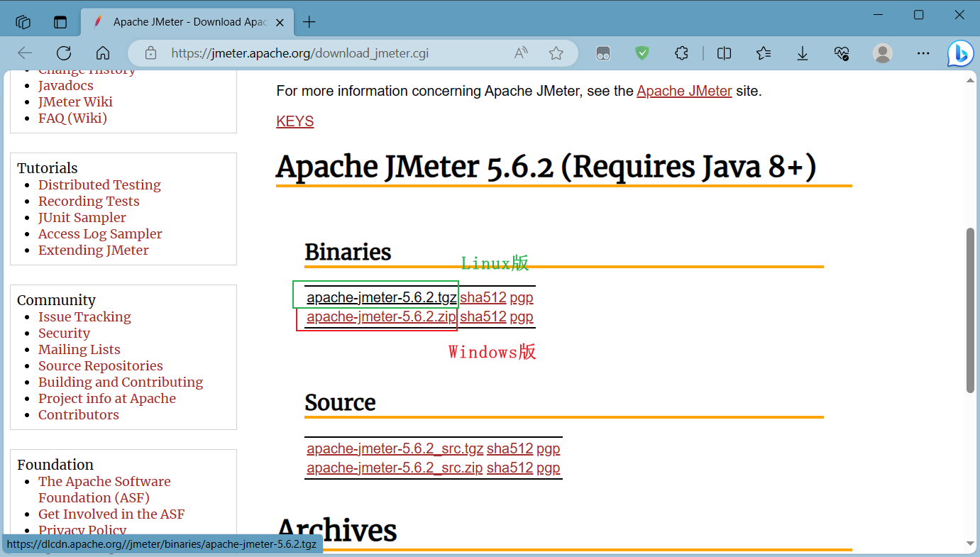The image size is (980, 557).
Task: Download apache-jmeter-5.6.2.zip binary
Action: 382,316
